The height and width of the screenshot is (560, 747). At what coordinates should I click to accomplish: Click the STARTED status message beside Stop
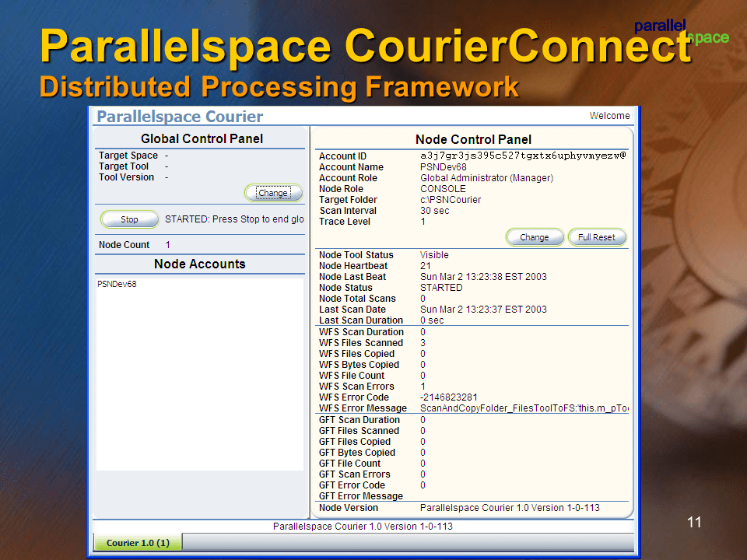pyautogui.click(x=234, y=219)
